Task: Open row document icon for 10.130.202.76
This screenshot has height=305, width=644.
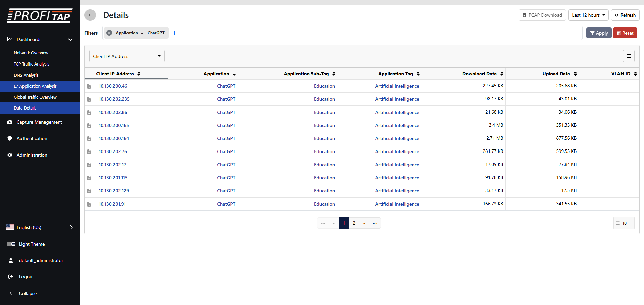Action: (x=89, y=152)
